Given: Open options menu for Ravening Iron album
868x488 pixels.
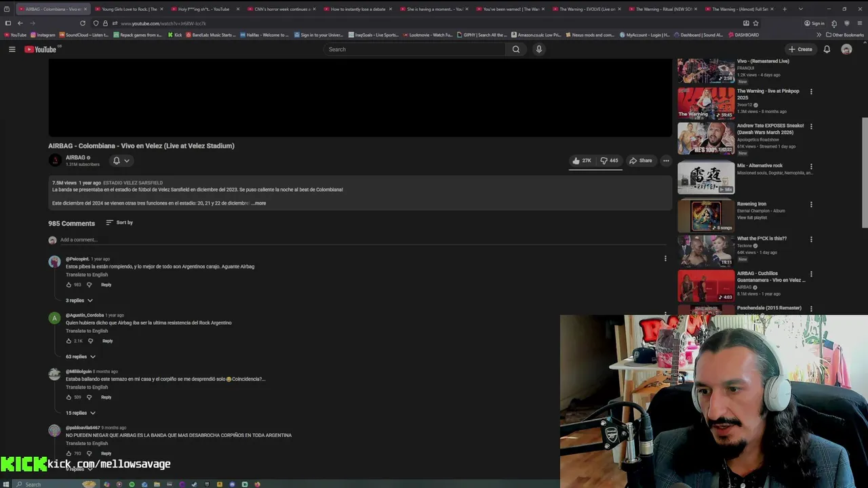Looking at the screenshot, I should point(811,205).
